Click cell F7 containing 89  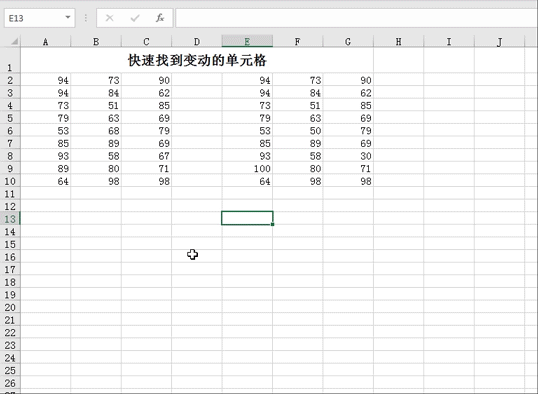(297, 143)
